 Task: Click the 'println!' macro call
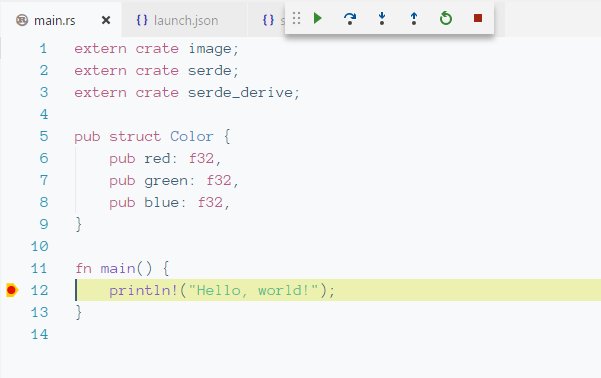tap(143, 290)
